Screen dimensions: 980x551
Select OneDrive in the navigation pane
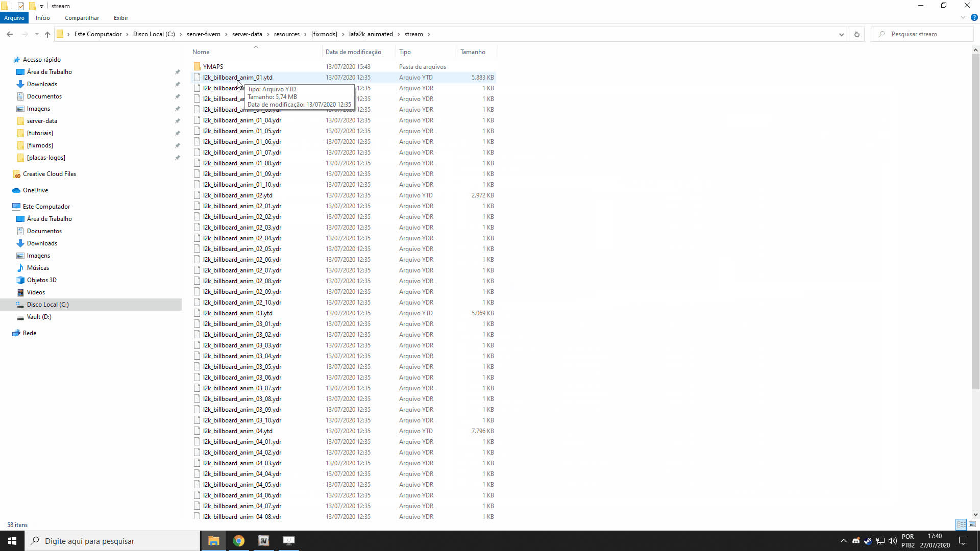coord(35,190)
